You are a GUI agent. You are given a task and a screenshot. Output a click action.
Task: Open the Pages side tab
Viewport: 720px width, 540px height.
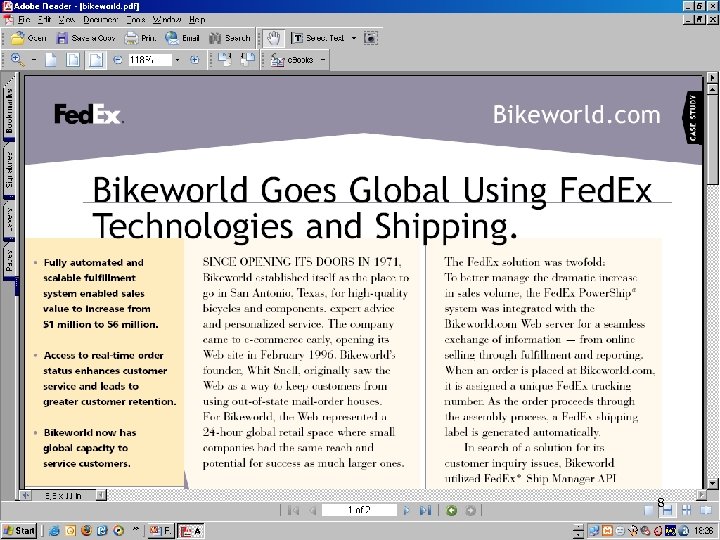pos(9,260)
